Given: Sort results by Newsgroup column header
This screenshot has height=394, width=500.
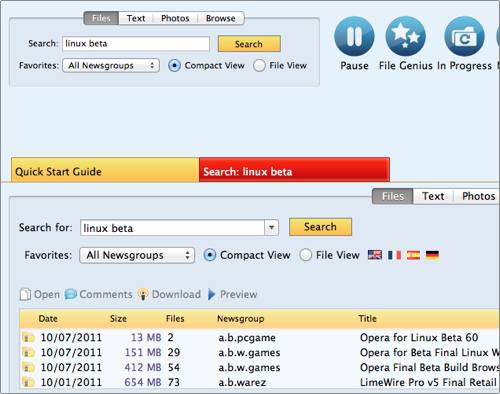Looking at the screenshot, I should click(x=241, y=318).
